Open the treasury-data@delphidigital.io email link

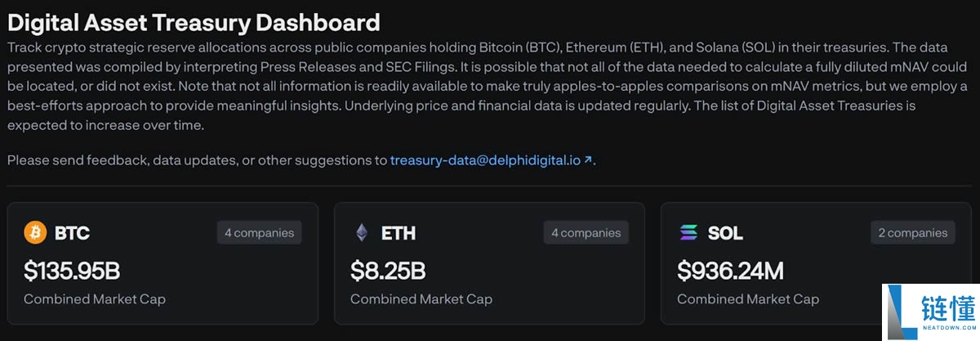[x=485, y=160]
